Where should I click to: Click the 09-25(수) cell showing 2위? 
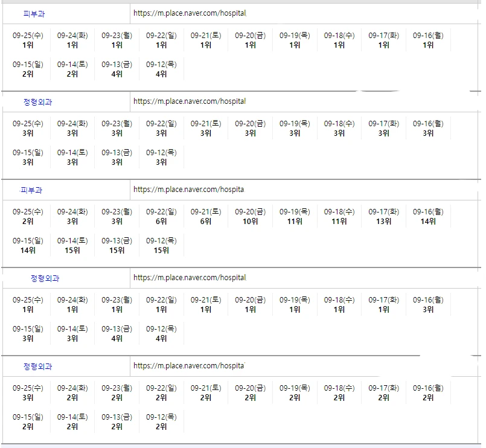coord(28,217)
